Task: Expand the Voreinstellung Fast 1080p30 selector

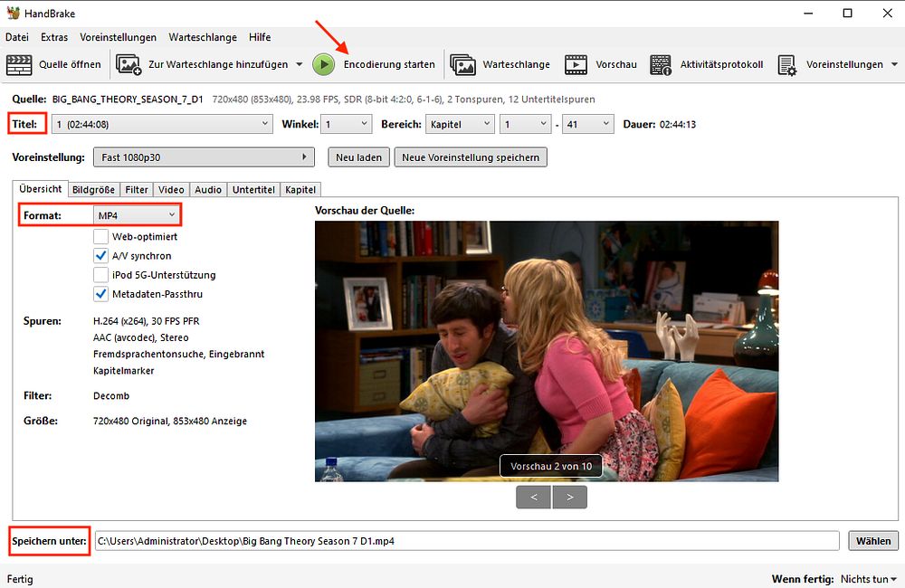Action: coord(204,157)
